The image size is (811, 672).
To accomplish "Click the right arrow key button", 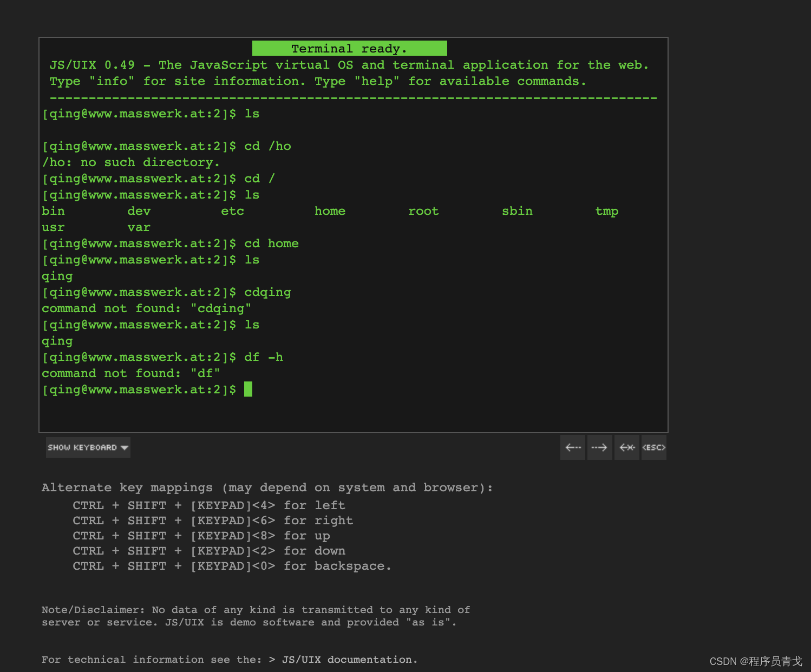I will click(600, 447).
